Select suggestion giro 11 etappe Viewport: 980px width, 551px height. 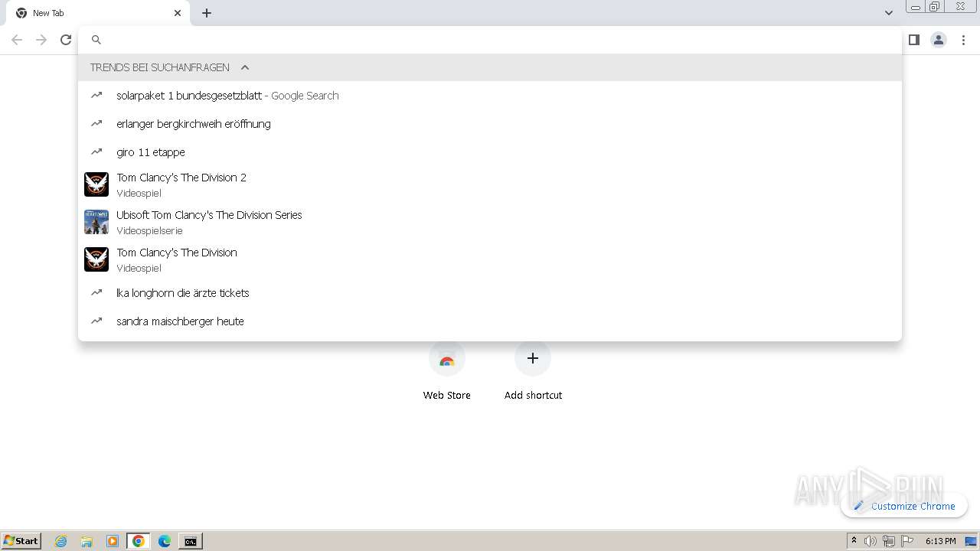click(490, 152)
